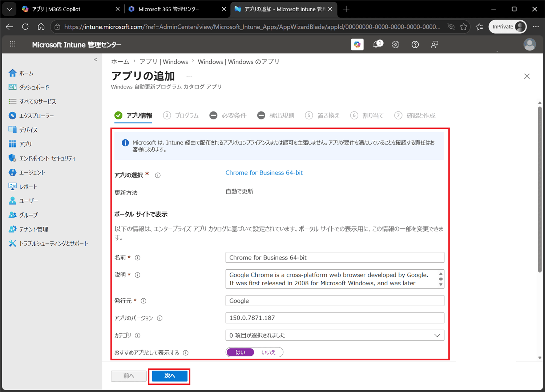Open the account avatar in Intune header
The width and height of the screenshot is (545, 392).
pyautogui.click(x=529, y=44)
